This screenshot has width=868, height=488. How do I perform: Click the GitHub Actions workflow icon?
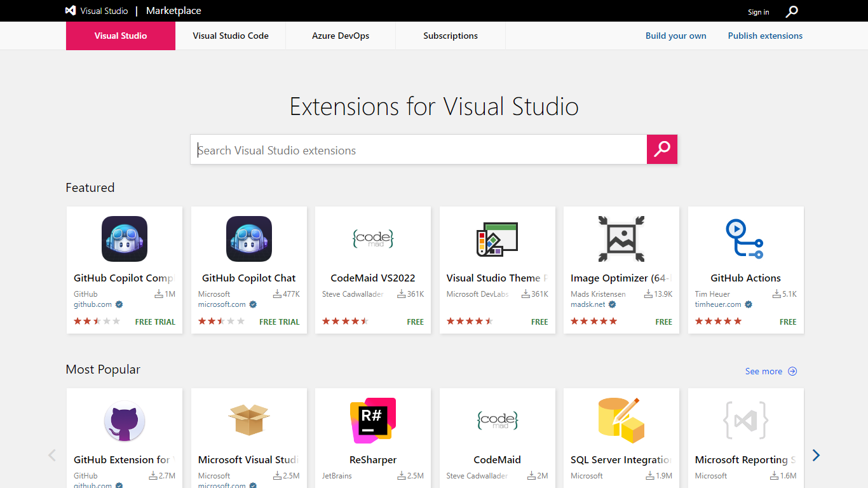(745, 239)
